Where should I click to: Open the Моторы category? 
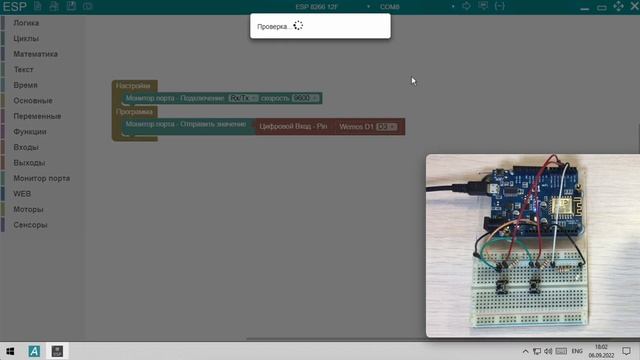[28, 209]
